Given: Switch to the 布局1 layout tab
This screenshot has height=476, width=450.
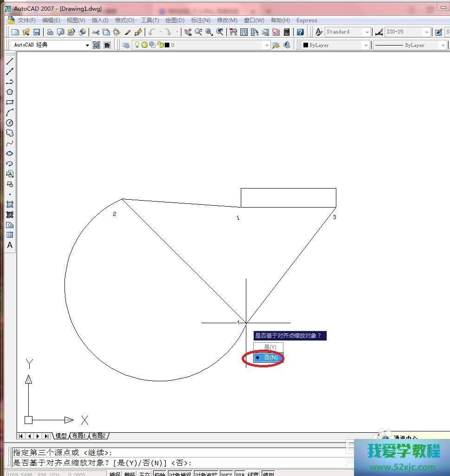Looking at the screenshot, I should [79, 436].
